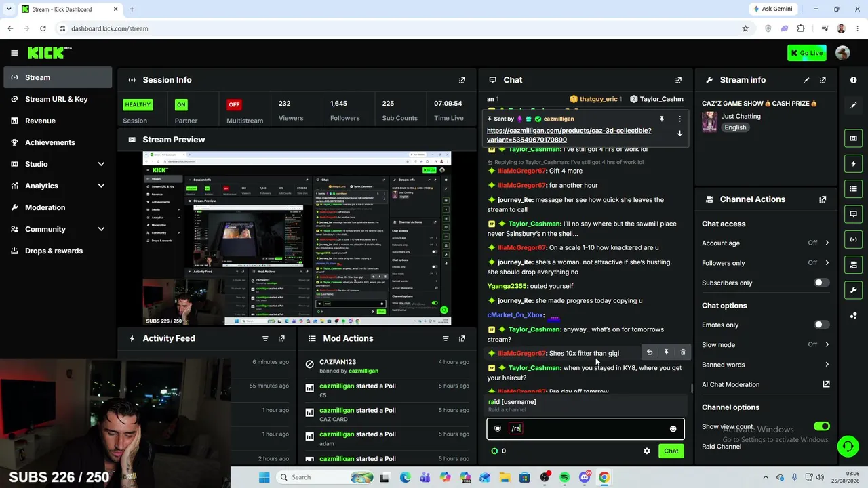The width and height of the screenshot is (868, 488).
Task: Edit the Stream info with pencil icon
Action: pyautogui.click(x=806, y=80)
